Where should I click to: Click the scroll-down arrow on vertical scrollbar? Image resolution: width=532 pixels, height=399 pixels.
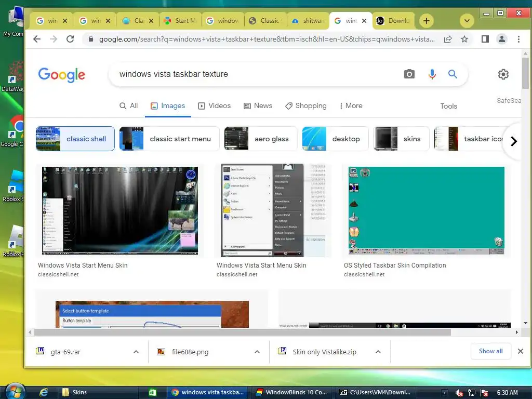[525, 323]
